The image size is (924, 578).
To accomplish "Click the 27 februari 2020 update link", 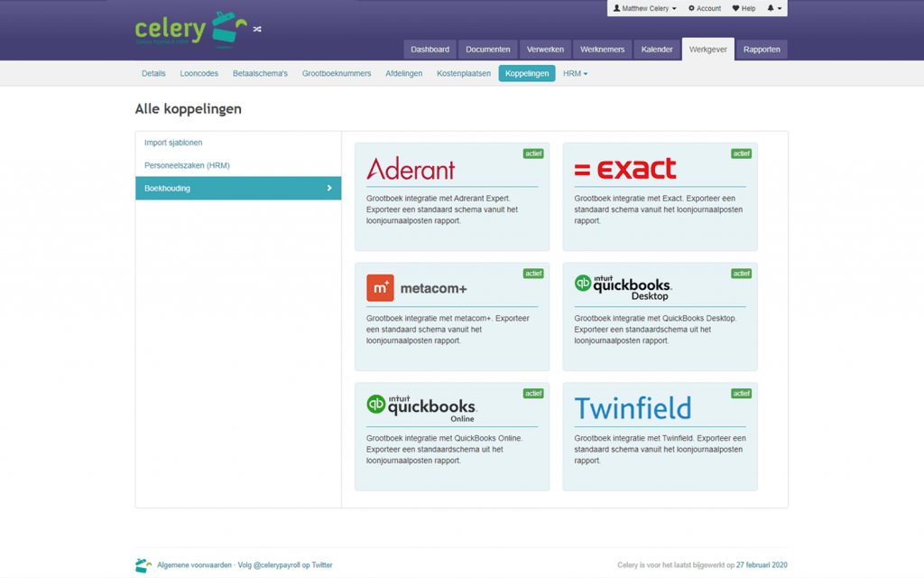I will coord(762,565).
